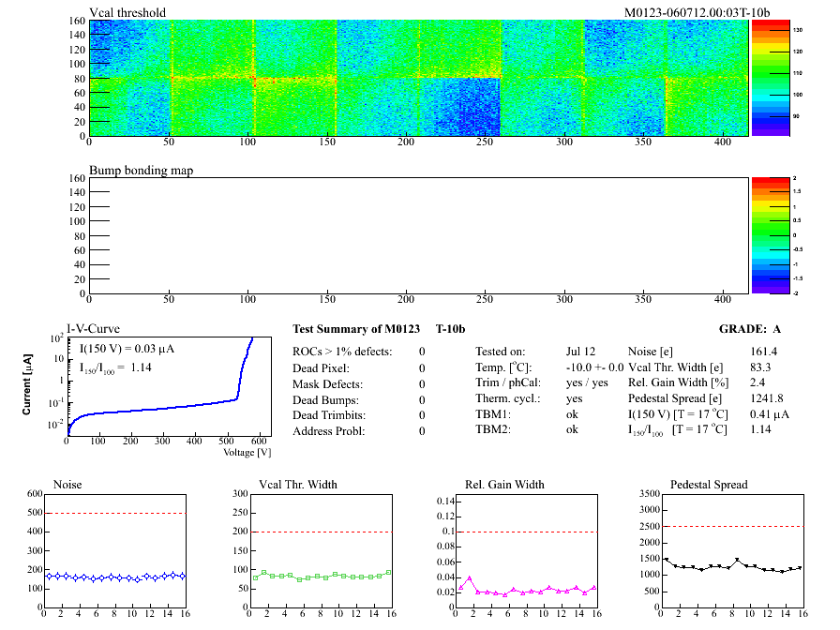Click the Vcal threshold plot title

tap(127, 12)
